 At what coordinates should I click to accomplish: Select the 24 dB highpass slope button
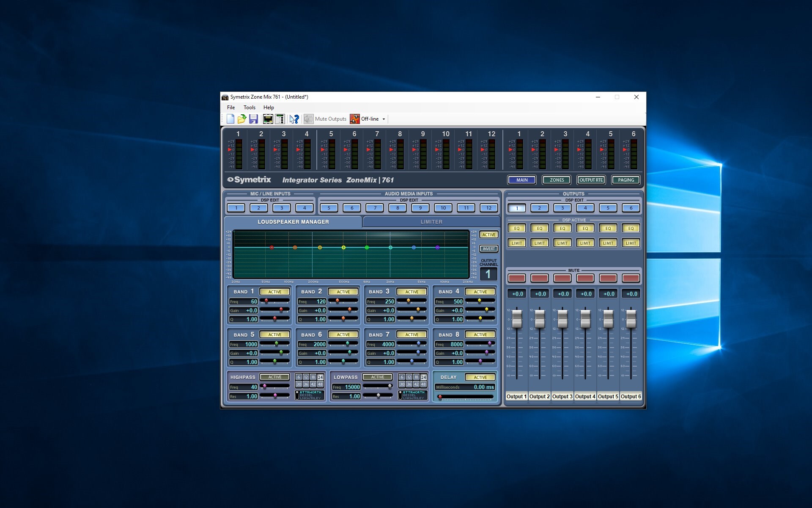tap(321, 377)
